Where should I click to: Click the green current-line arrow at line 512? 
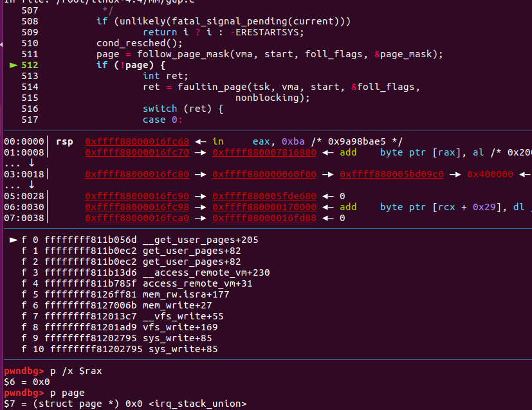(x=14, y=65)
